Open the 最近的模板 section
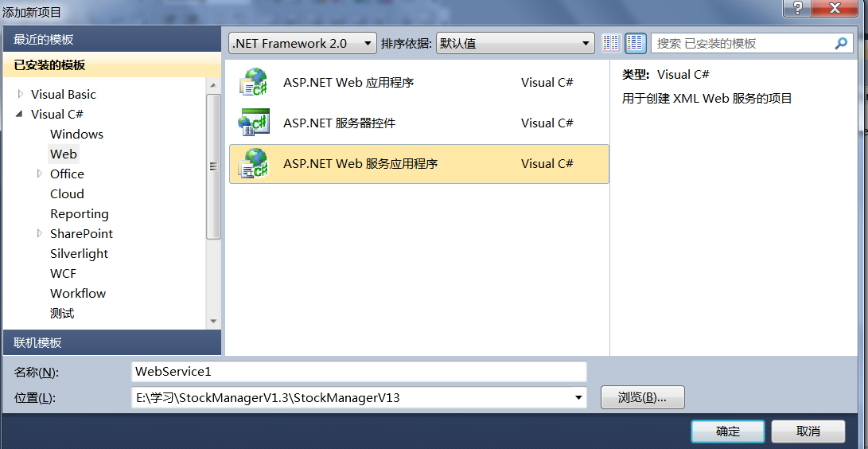Screen dimensions: 868x449 (x=112, y=39)
